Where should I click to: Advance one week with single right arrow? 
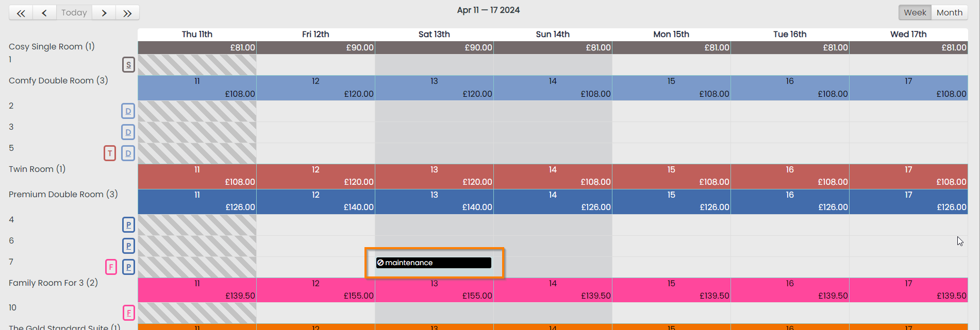point(104,13)
